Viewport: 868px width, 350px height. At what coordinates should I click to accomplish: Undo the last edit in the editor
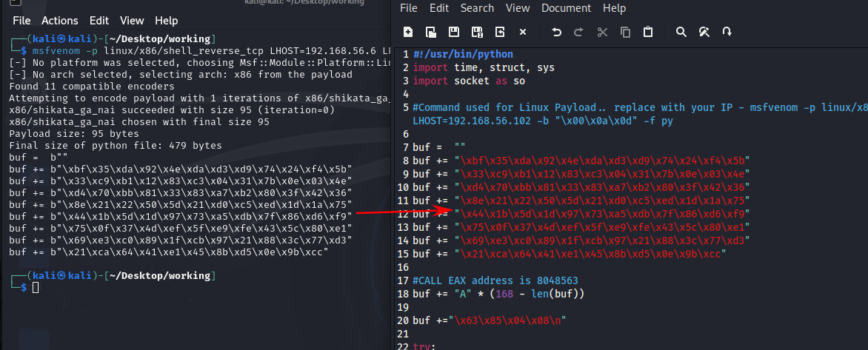tap(557, 32)
